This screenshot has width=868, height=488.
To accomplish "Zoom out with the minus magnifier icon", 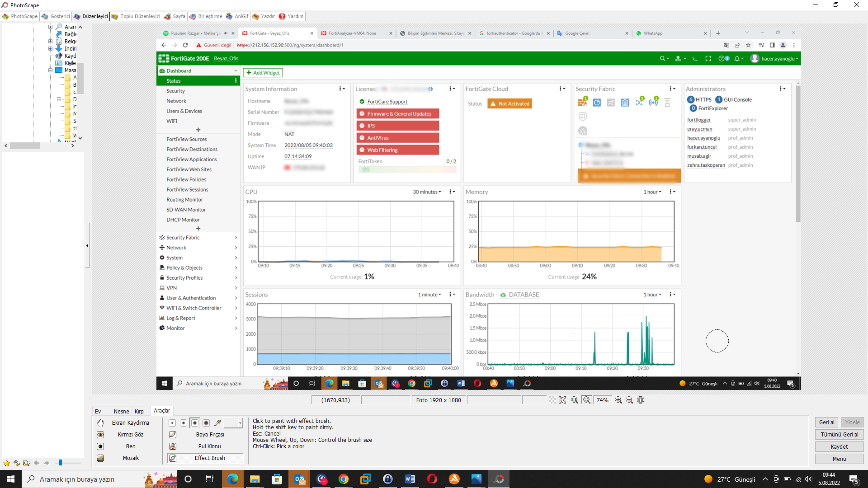I will point(629,400).
